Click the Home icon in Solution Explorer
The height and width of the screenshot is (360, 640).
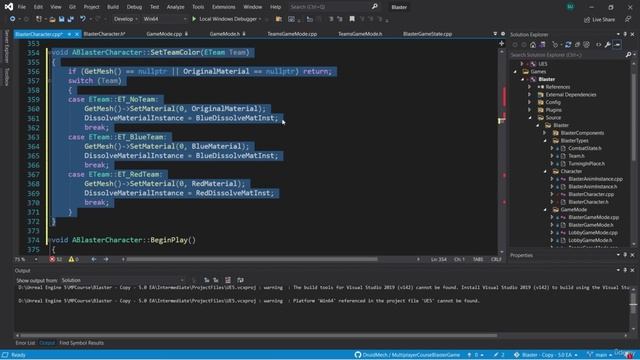pyautogui.click(x=533, y=44)
